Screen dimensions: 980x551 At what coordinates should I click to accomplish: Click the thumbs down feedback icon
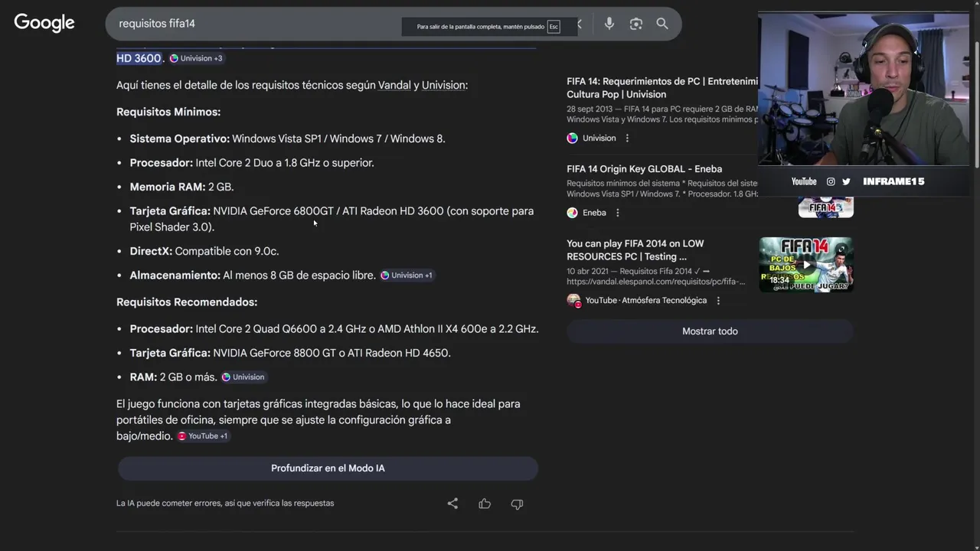pyautogui.click(x=517, y=504)
